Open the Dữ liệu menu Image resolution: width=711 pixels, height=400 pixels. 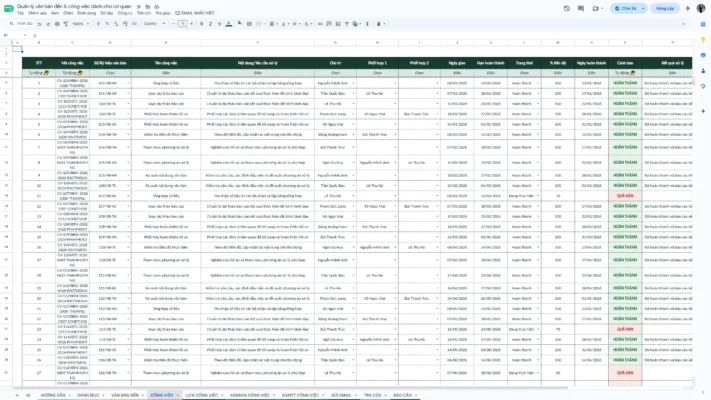tap(107, 13)
